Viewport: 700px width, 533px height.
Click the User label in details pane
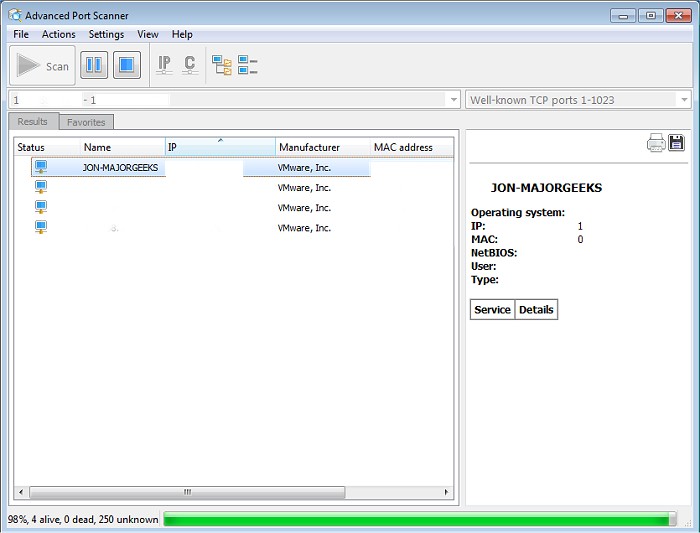pyautogui.click(x=483, y=266)
